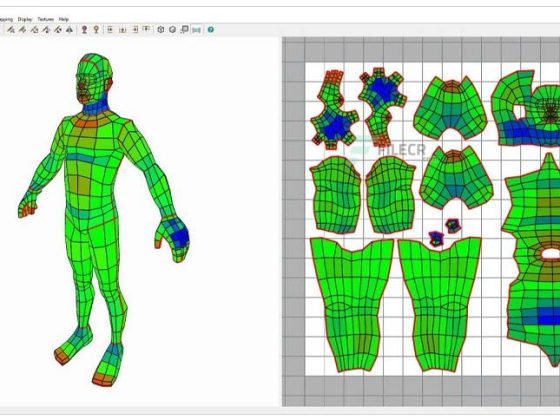Screen dimensions: 560x420
Task: Click the dark purple pin toolbar icon
Action: click(x=84, y=30)
